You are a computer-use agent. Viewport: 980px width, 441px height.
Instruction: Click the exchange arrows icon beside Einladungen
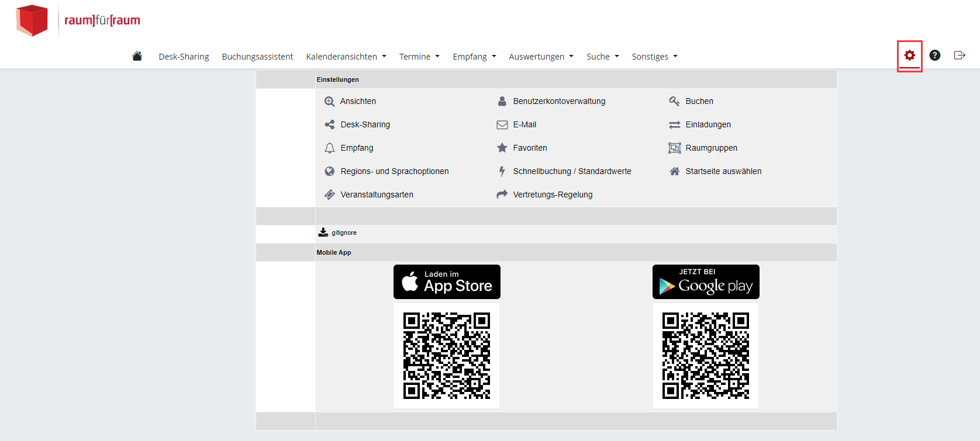tap(675, 125)
